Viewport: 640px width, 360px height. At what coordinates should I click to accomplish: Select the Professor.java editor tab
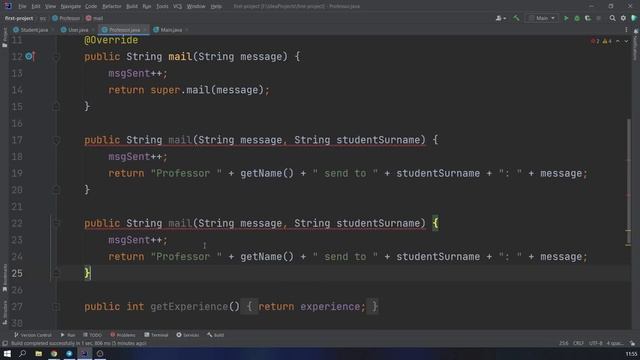pos(124,30)
